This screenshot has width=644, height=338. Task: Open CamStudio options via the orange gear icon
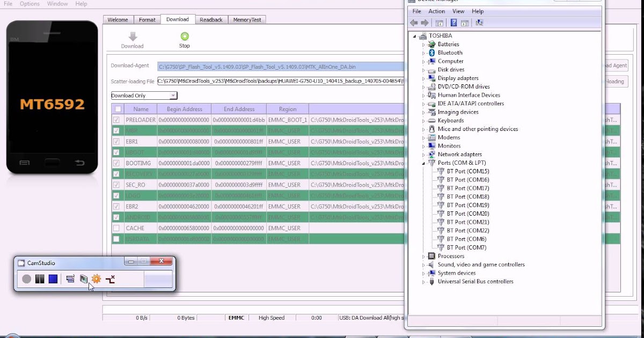(96, 279)
